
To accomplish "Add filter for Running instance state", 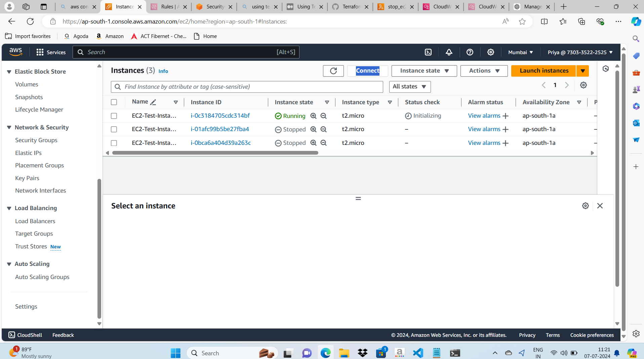I will [314, 116].
